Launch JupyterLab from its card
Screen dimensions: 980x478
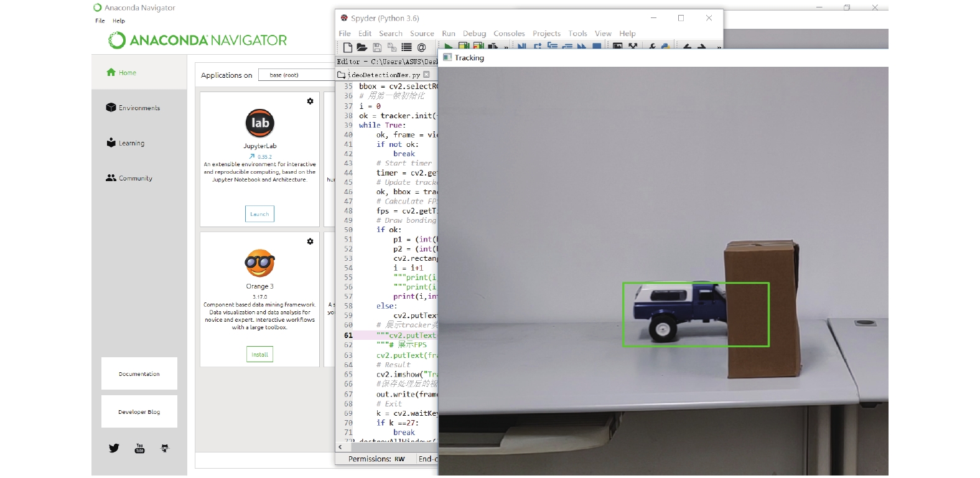point(259,214)
